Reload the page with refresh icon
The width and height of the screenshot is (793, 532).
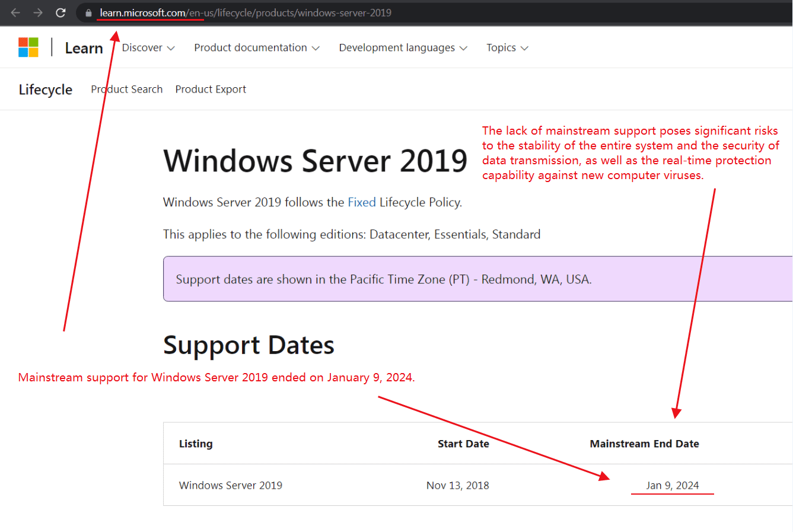(x=60, y=12)
